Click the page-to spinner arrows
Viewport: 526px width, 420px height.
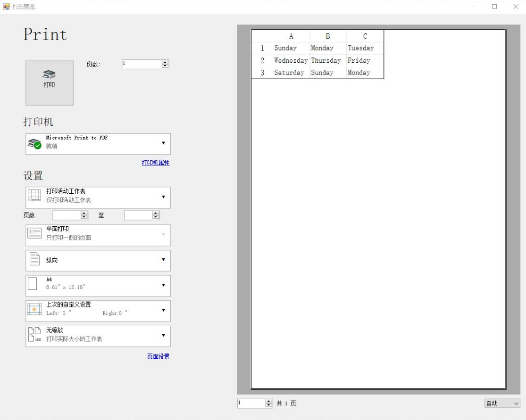tap(156, 215)
